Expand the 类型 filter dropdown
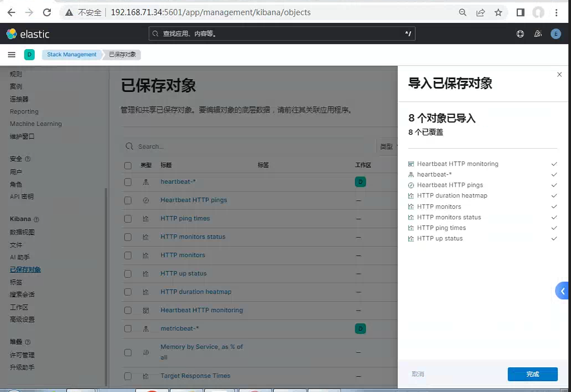The width and height of the screenshot is (571, 392). (388, 147)
